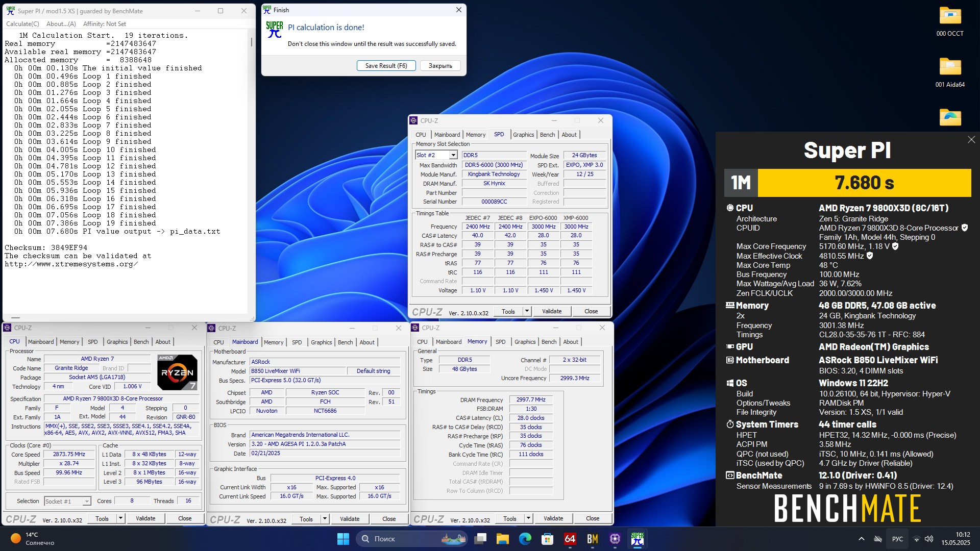This screenshot has height=551, width=980.
Task: Click Super PI logo in Finish dialog
Action: click(x=275, y=30)
